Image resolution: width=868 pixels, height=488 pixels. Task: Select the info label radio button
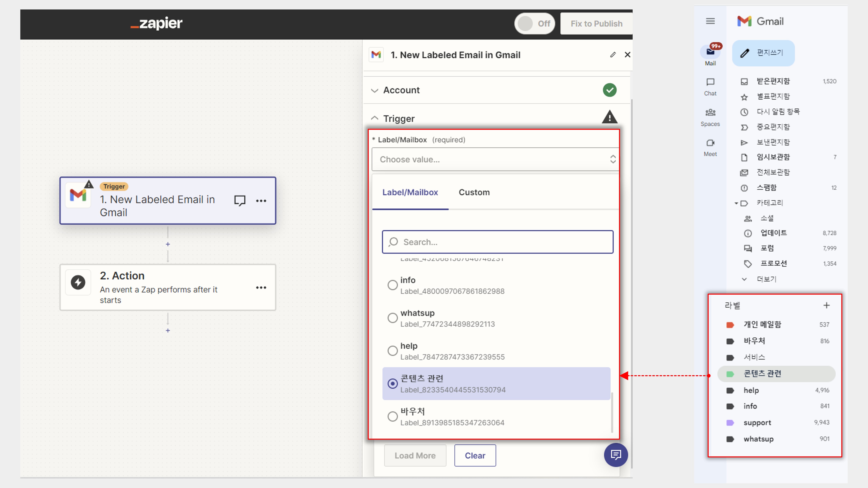(393, 285)
